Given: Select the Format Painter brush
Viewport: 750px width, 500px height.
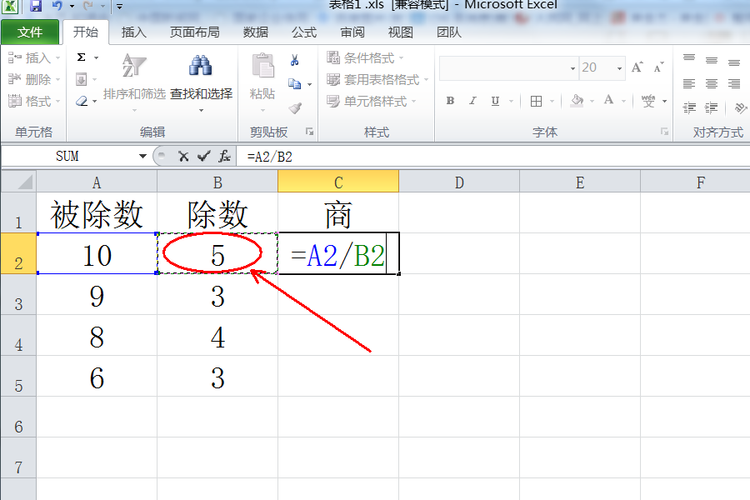Looking at the screenshot, I should click(295, 108).
